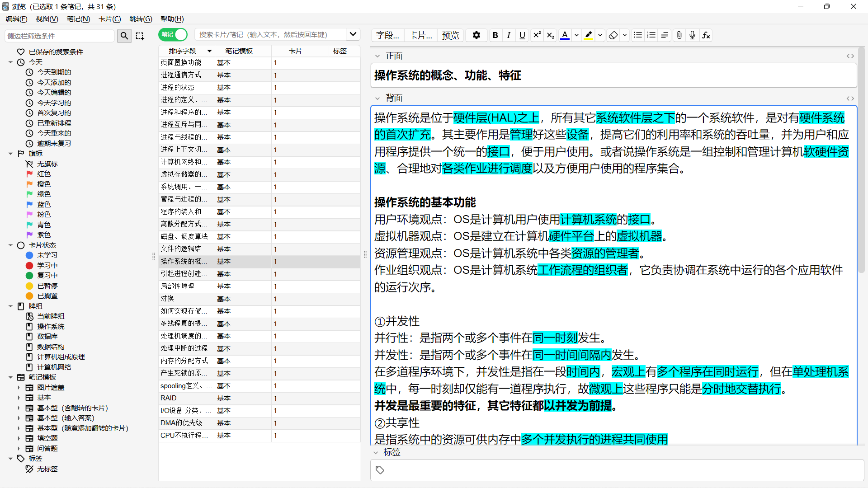Click the sidebar search magnifier button
The image size is (868, 488).
tap(124, 36)
